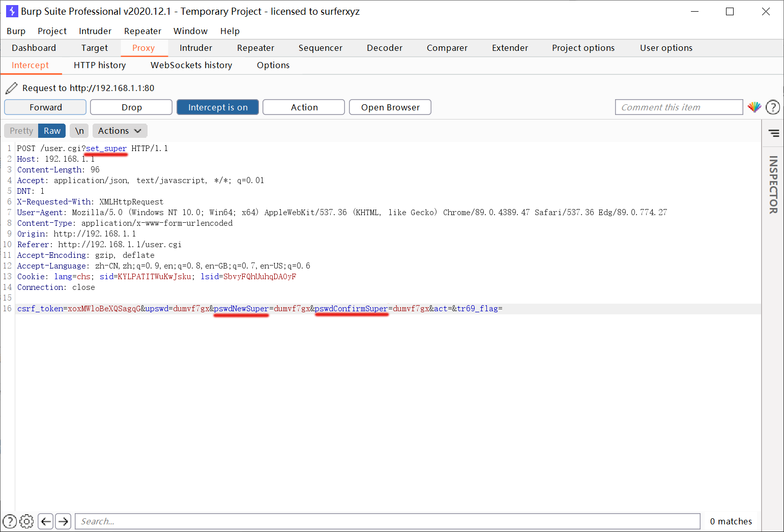The height and width of the screenshot is (532, 784).
Task: Click the help icon next to comment field
Action: [772, 107]
